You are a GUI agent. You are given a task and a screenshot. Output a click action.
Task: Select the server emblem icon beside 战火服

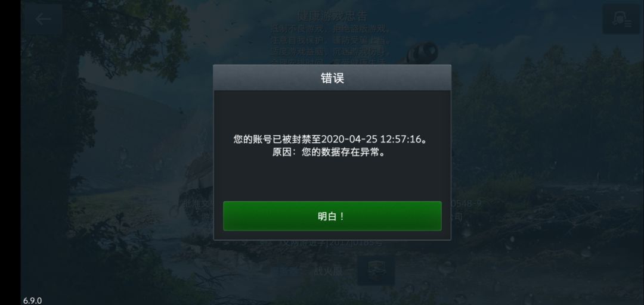tap(376, 270)
